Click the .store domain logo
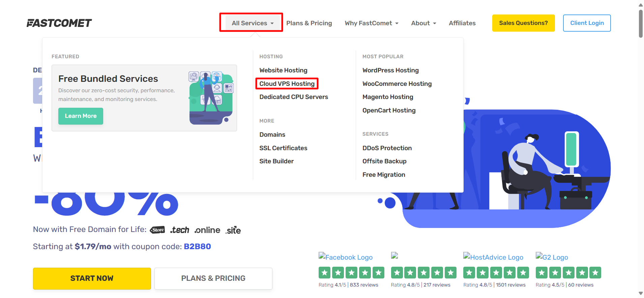644x298 pixels. coord(157,230)
